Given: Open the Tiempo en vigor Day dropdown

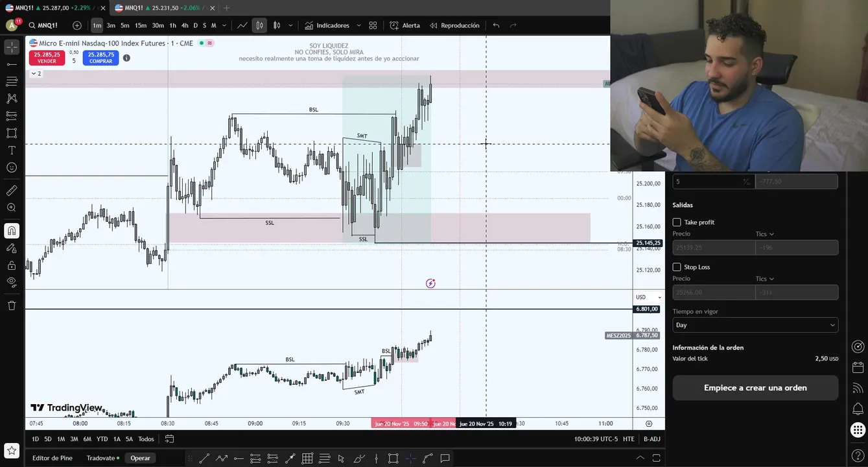Looking at the screenshot, I should point(755,325).
